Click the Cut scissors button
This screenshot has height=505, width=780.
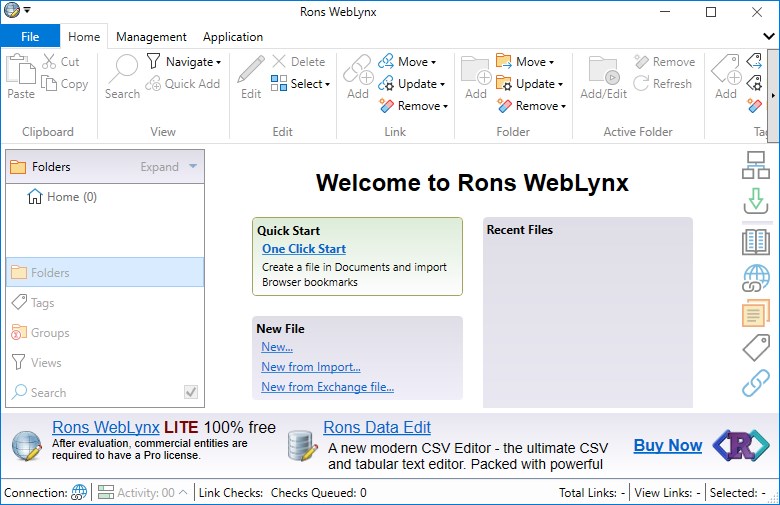pos(61,62)
